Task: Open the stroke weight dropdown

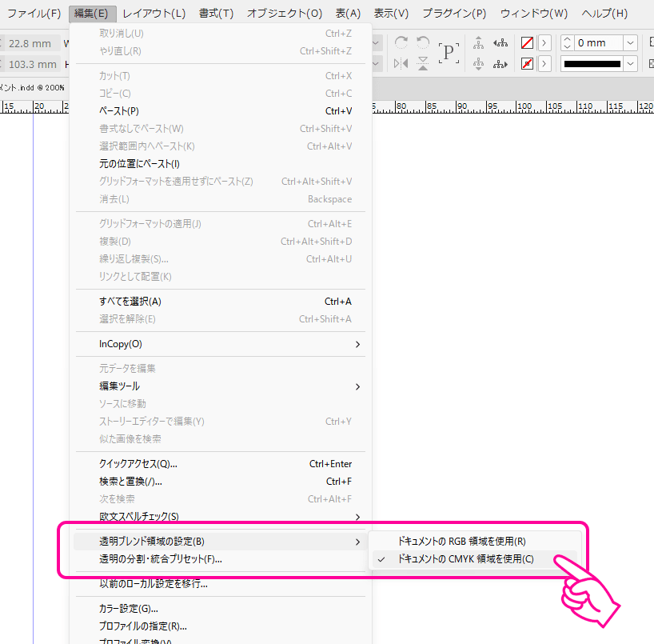Action: tap(629, 42)
